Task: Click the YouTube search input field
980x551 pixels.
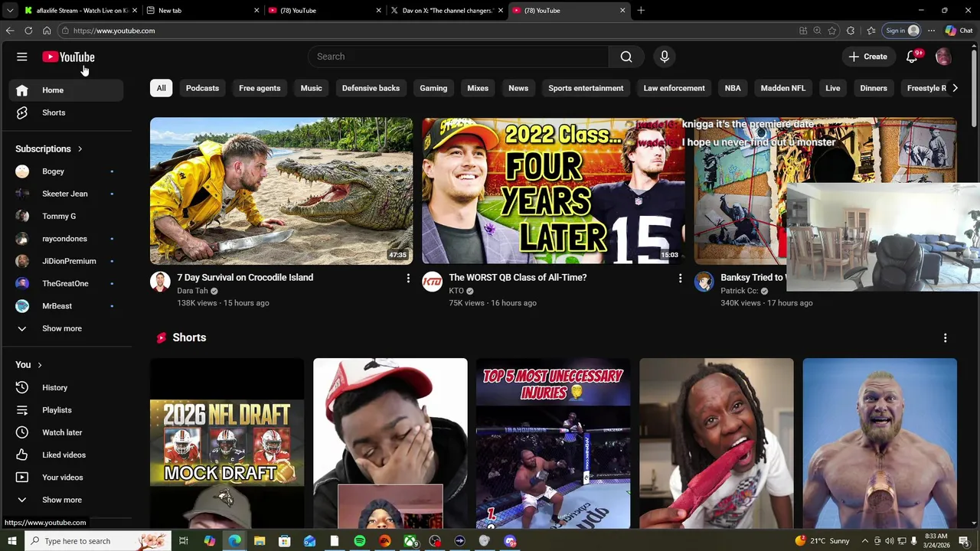Action: coord(459,57)
